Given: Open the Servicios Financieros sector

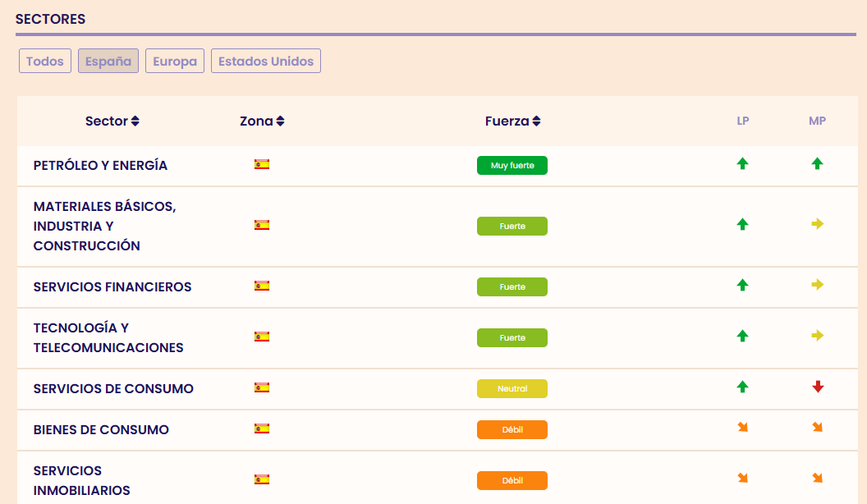Looking at the screenshot, I should (x=112, y=287).
